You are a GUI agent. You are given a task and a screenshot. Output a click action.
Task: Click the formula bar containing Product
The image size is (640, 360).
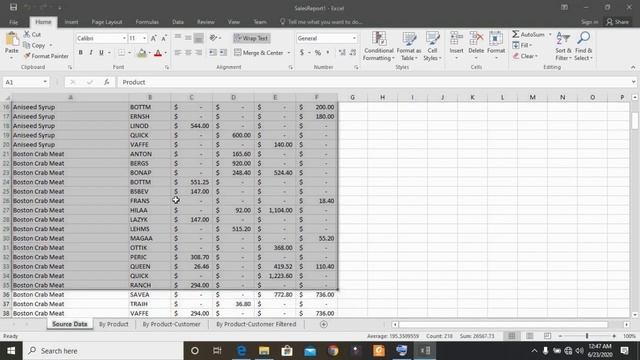(x=374, y=82)
